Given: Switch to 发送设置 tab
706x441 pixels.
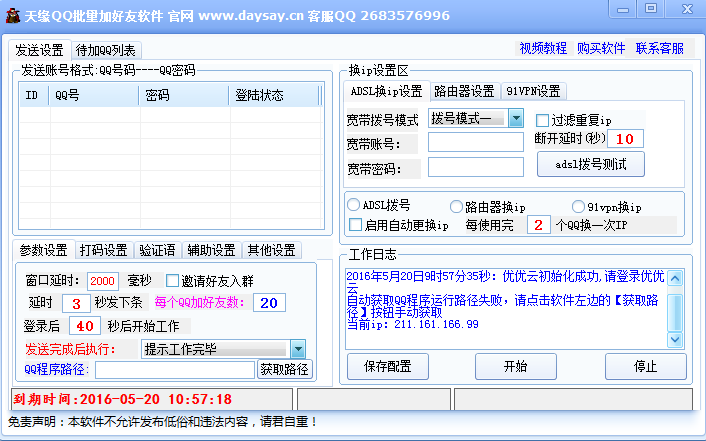Looking at the screenshot, I should pos(40,50).
